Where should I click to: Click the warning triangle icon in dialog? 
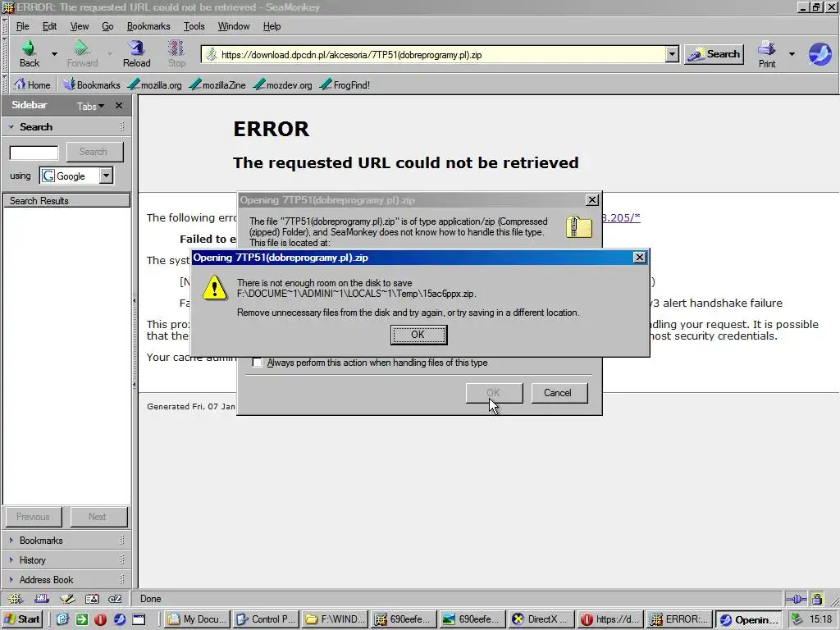(215, 288)
